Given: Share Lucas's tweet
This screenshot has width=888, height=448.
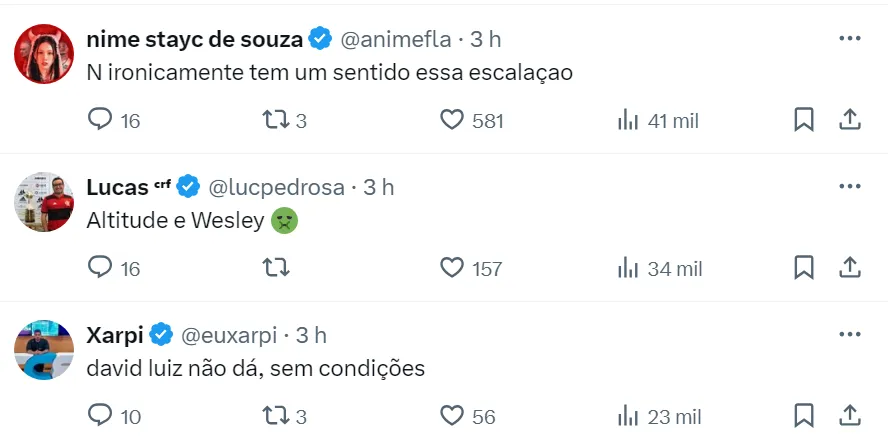Looking at the screenshot, I should click(x=849, y=267).
